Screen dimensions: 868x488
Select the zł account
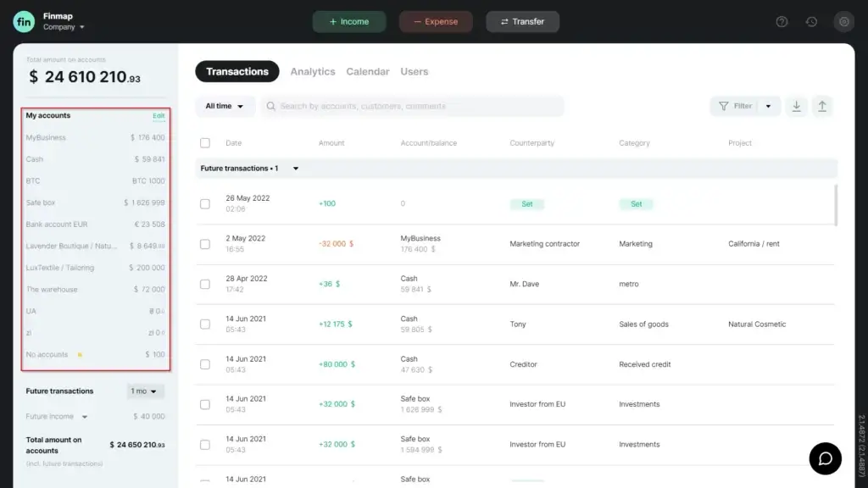pyautogui.click(x=95, y=333)
